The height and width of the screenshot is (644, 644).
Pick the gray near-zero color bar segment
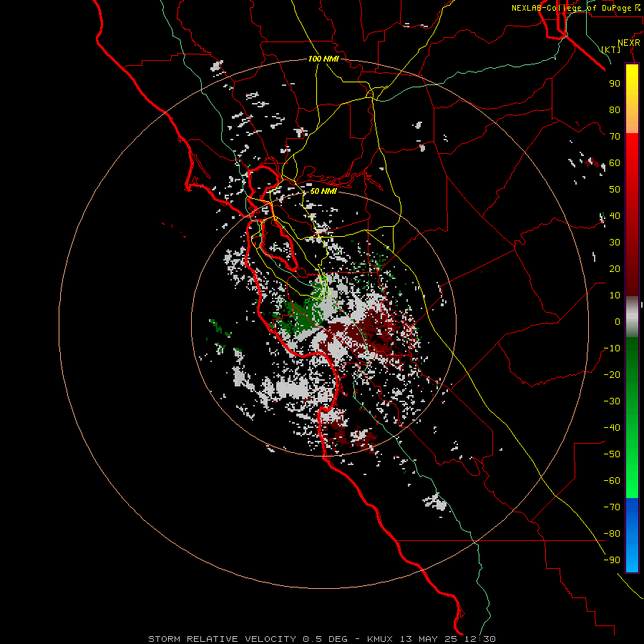[632, 317]
